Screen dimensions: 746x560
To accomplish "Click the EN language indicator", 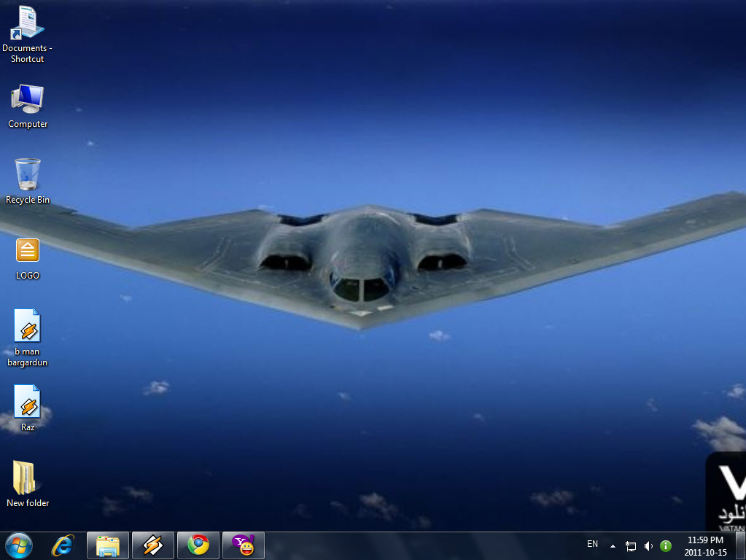I will [x=592, y=544].
